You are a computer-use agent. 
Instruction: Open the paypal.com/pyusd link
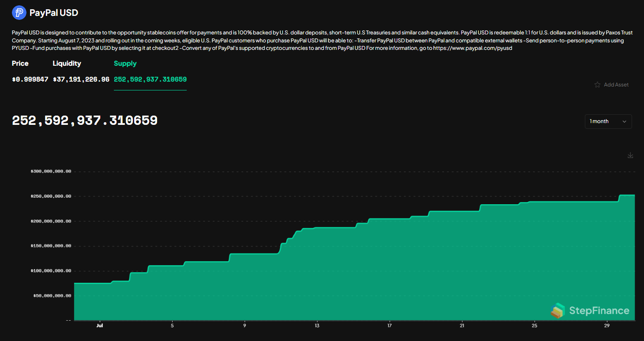click(476, 48)
